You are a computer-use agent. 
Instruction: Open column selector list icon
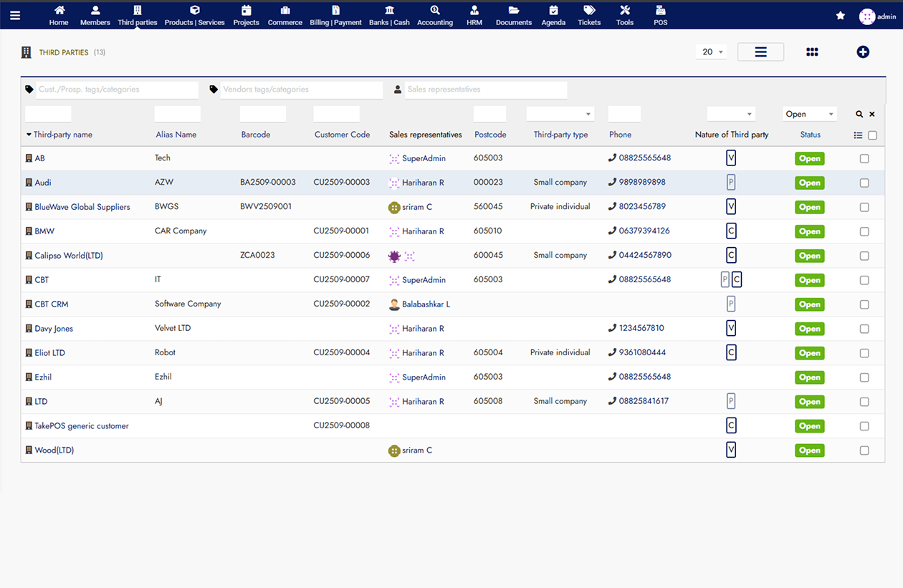coord(858,135)
